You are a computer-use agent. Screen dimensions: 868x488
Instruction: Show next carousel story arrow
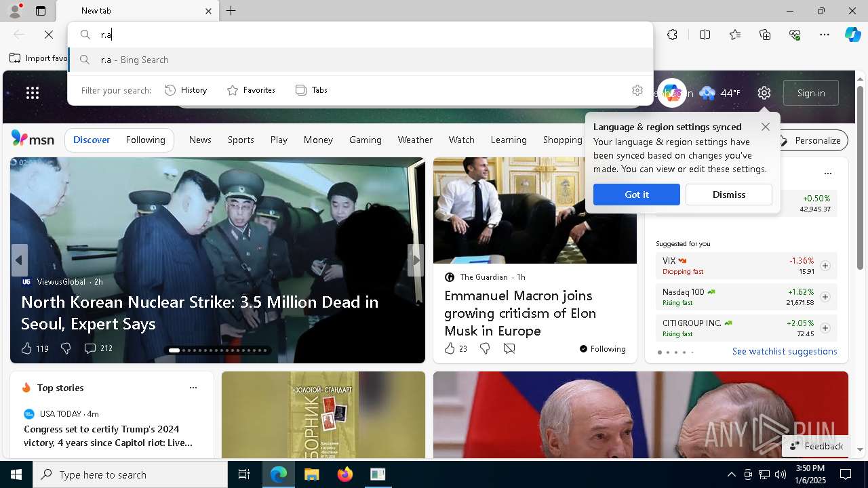(416, 260)
